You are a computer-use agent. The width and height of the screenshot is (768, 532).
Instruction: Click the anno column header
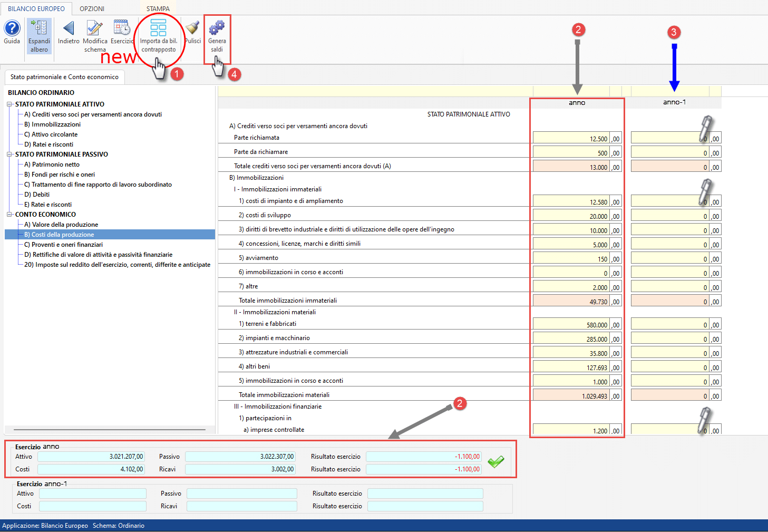(x=577, y=102)
